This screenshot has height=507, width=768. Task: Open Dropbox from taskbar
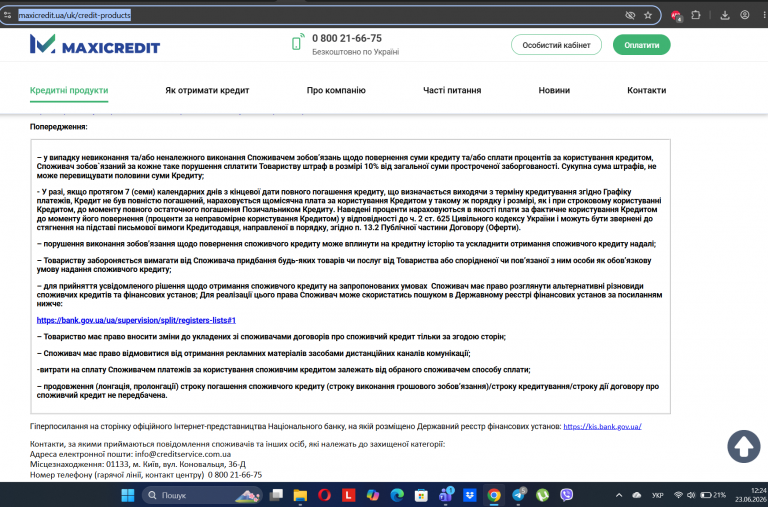(x=470, y=495)
